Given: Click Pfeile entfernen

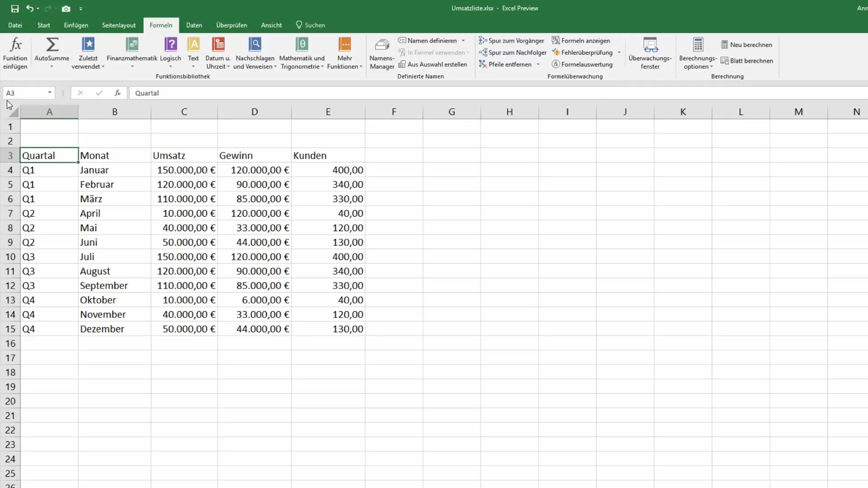Looking at the screenshot, I should pyautogui.click(x=505, y=65).
